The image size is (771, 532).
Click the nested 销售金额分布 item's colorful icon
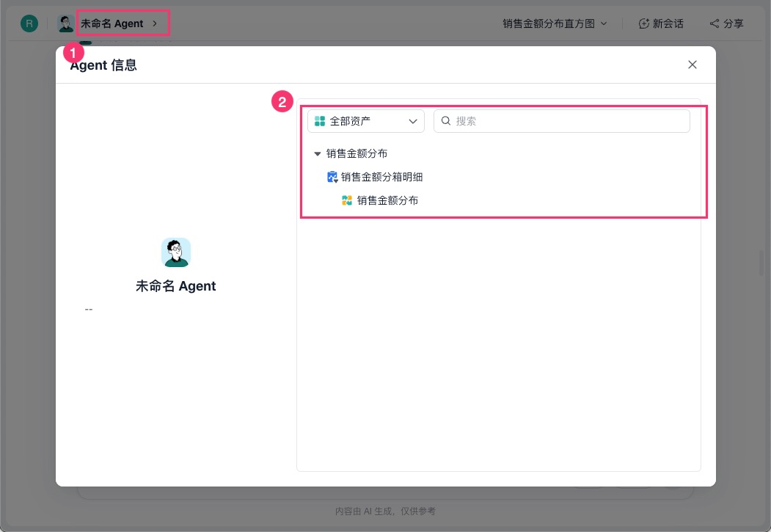tap(347, 200)
